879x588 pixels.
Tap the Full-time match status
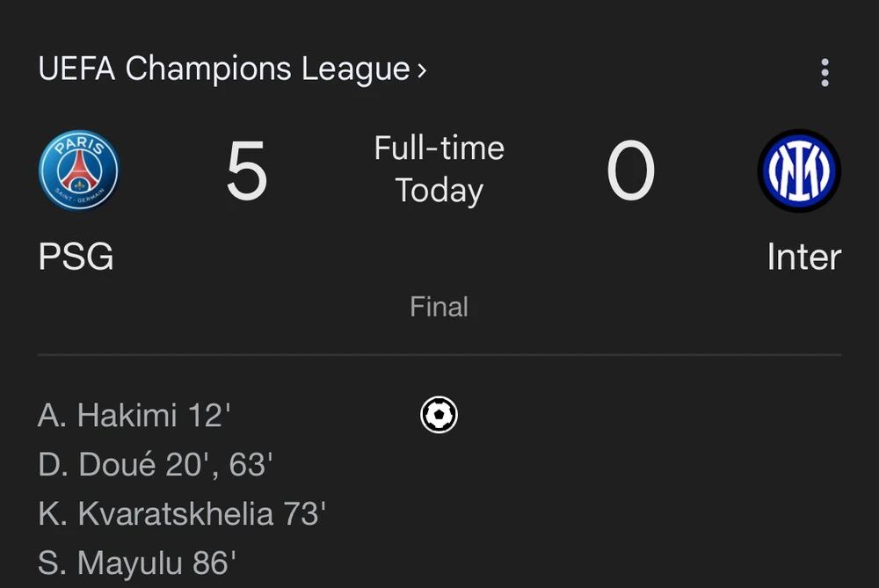439,148
